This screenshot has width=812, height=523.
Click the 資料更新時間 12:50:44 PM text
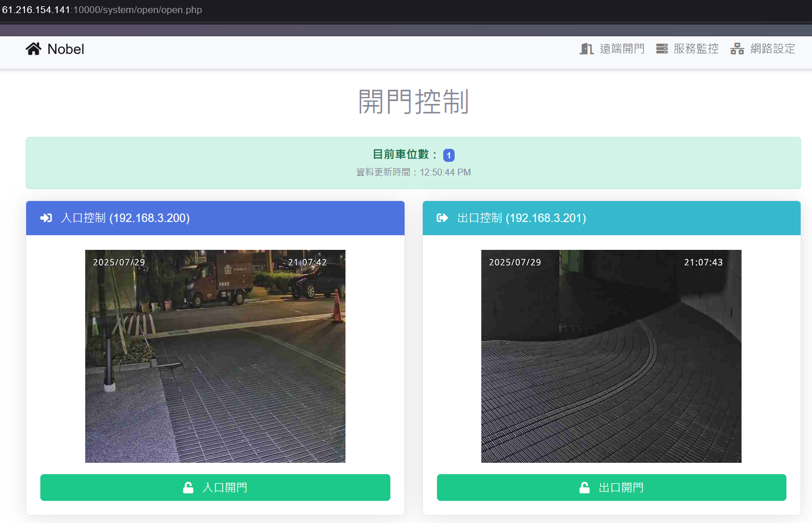coord(414,172)
